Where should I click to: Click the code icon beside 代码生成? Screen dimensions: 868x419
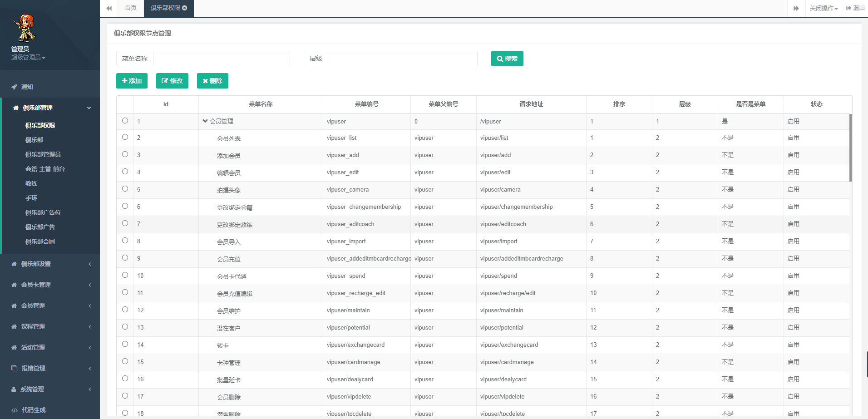15,410
